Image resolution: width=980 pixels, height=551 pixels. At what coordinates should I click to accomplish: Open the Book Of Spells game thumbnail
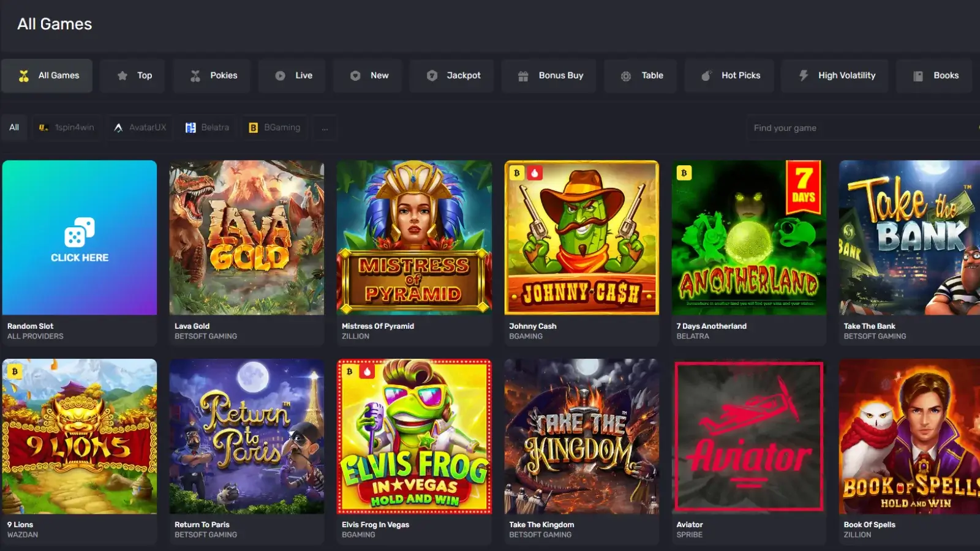910,436
